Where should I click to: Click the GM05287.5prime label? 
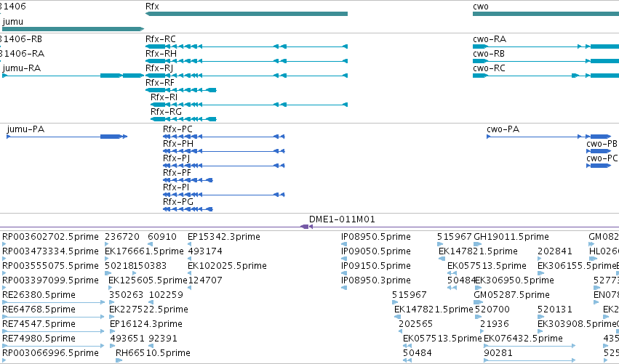click(x=511, y=295)
